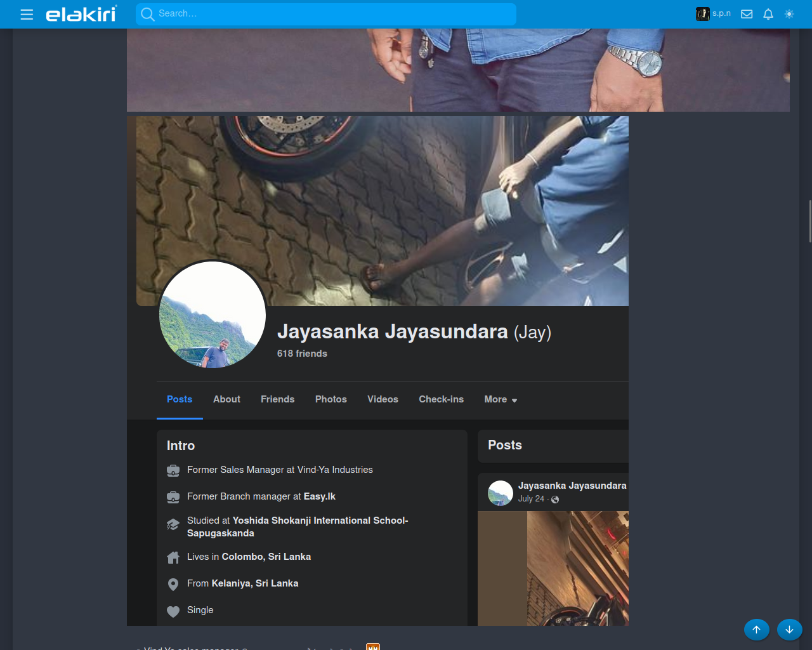Open the Easy.lk link

click(320, 496)
